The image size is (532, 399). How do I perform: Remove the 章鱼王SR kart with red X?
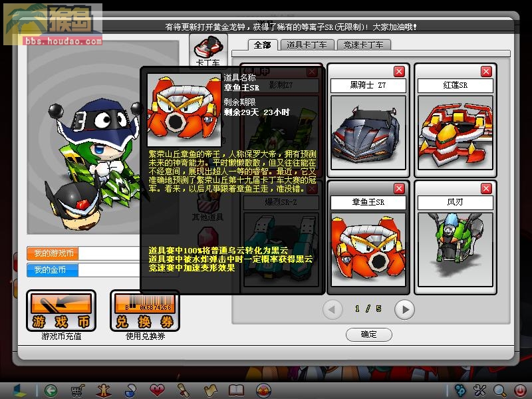pos(399,189)
